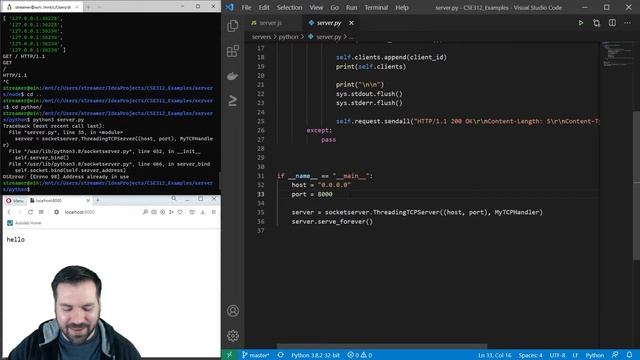Change encoding via UTF-8 status item
640x360 pixels.
[557, 355]
